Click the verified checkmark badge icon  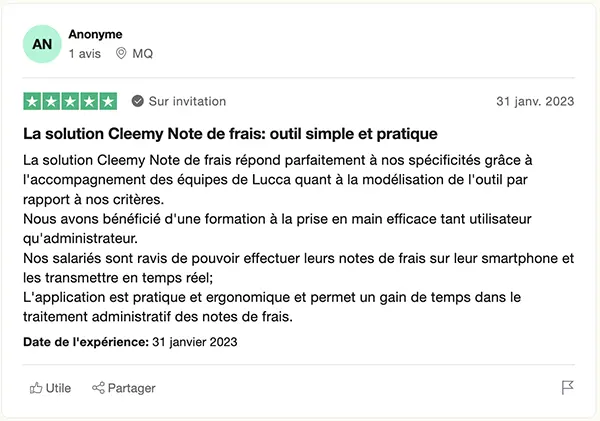click(137, 101)
